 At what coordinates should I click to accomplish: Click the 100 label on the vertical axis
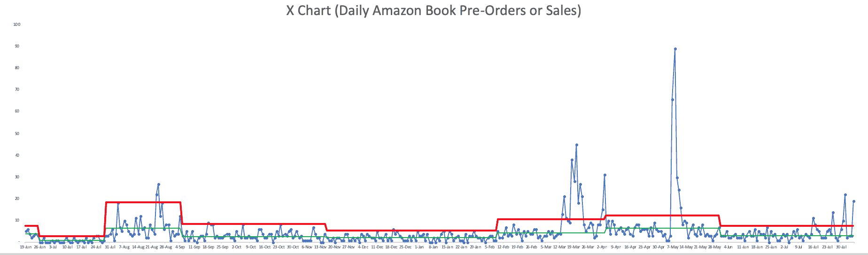pyautogui.click(x=17, y=24)
